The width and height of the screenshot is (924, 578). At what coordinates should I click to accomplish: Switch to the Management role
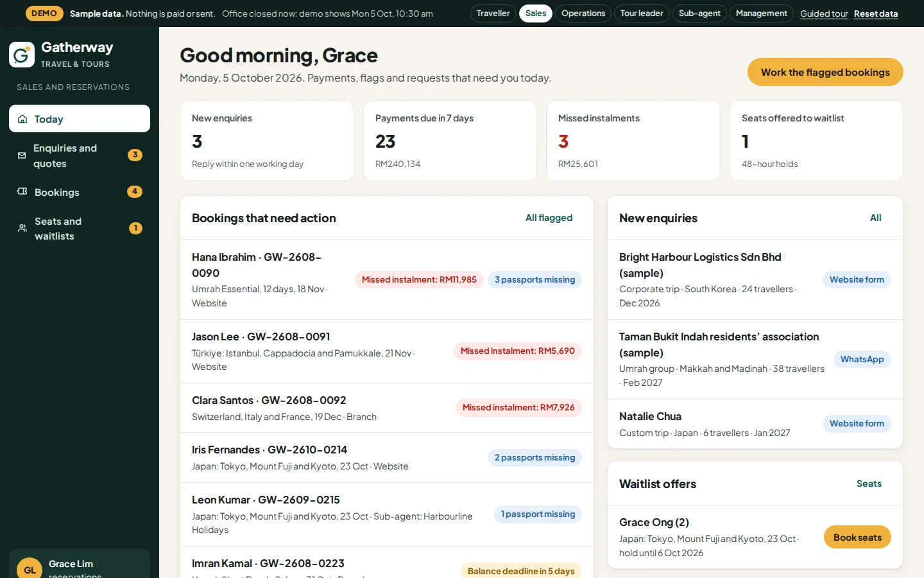(762, 13)
